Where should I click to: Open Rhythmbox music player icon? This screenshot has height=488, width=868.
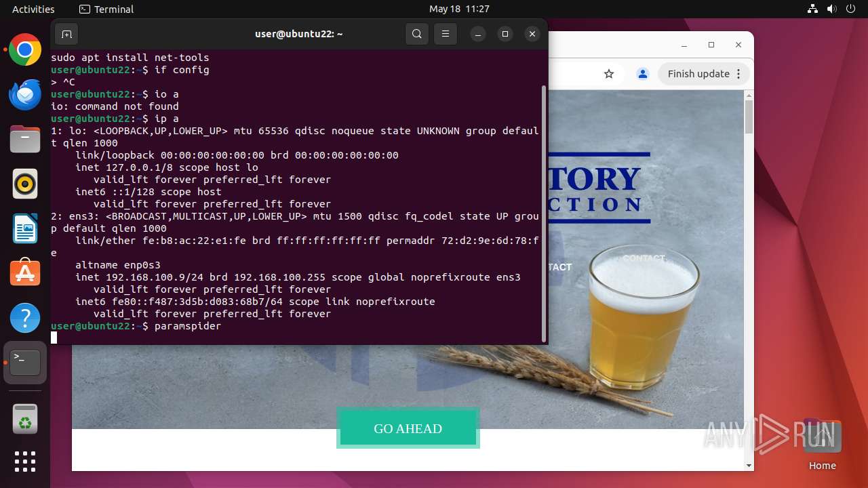(x=25, y=184)
